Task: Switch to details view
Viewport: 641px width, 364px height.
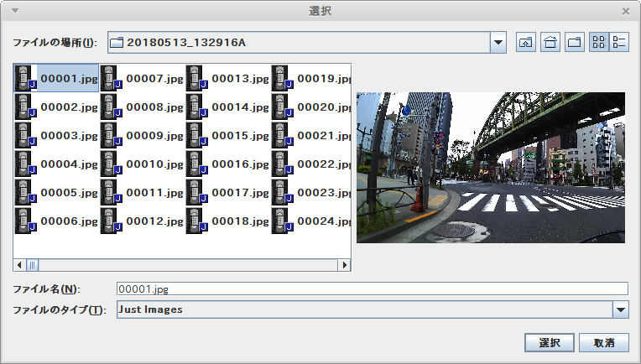Action: click(x=619, y=42)
